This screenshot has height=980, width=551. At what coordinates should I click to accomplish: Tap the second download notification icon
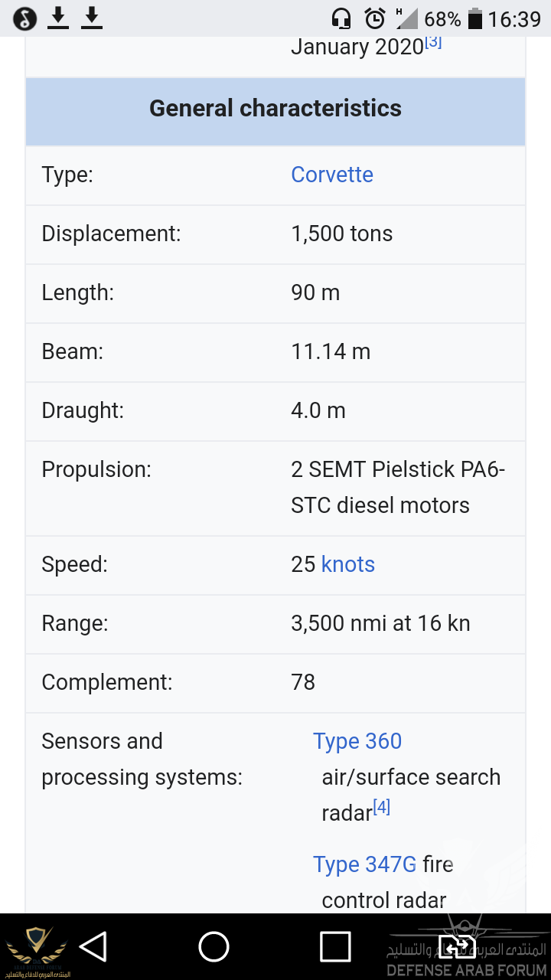pyautogui.click(x=92, y=18)
